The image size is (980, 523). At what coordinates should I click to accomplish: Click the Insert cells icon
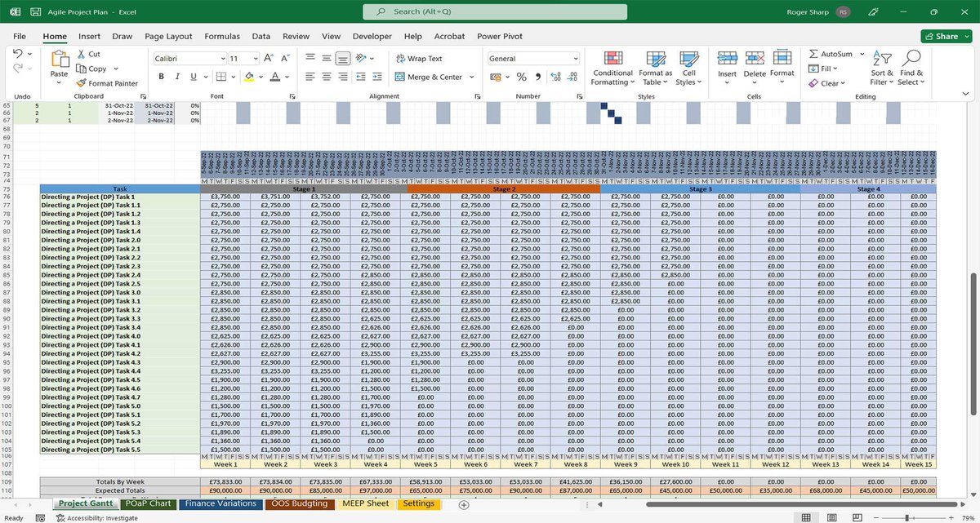tap(727, 57)
